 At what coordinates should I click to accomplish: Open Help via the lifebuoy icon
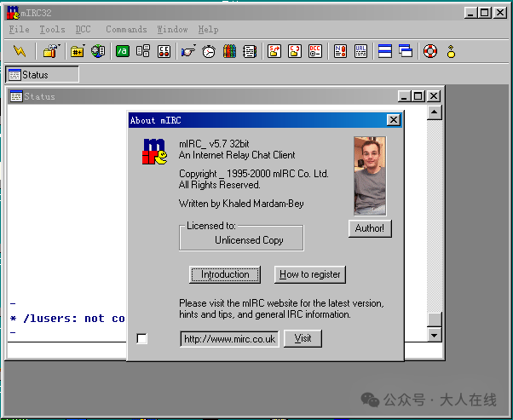(x=430, y=51)
